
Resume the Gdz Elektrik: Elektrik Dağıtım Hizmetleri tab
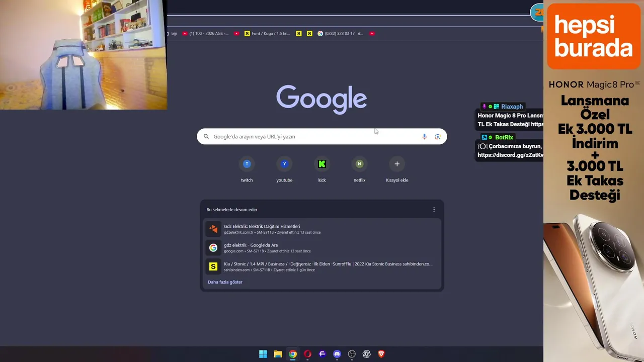(322, 229)
